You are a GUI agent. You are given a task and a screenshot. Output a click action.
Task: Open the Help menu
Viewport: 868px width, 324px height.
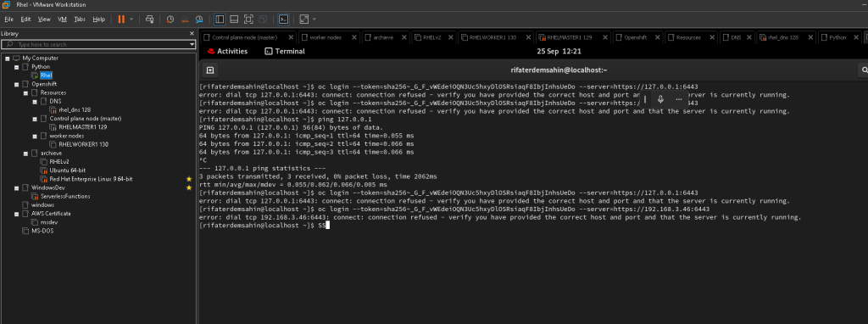[x=98, y=19]
